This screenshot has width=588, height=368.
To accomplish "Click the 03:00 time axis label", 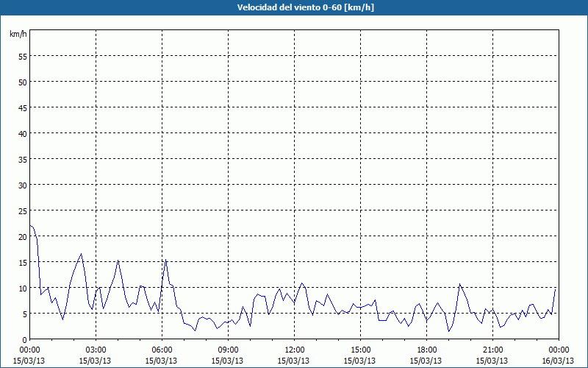I will (96, 350).
